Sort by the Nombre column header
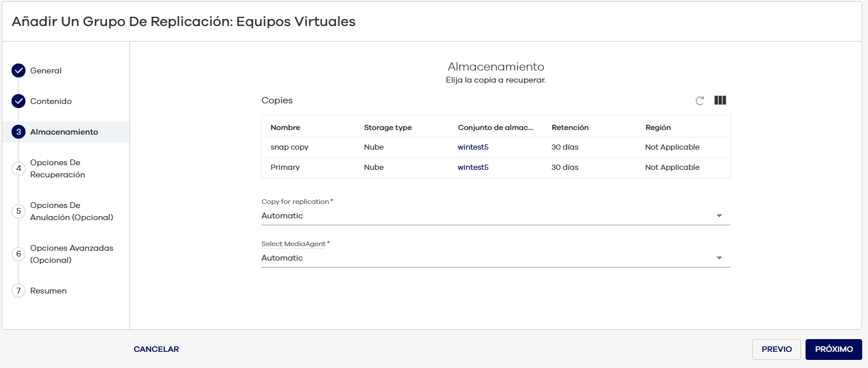 (x=285, y=127)
